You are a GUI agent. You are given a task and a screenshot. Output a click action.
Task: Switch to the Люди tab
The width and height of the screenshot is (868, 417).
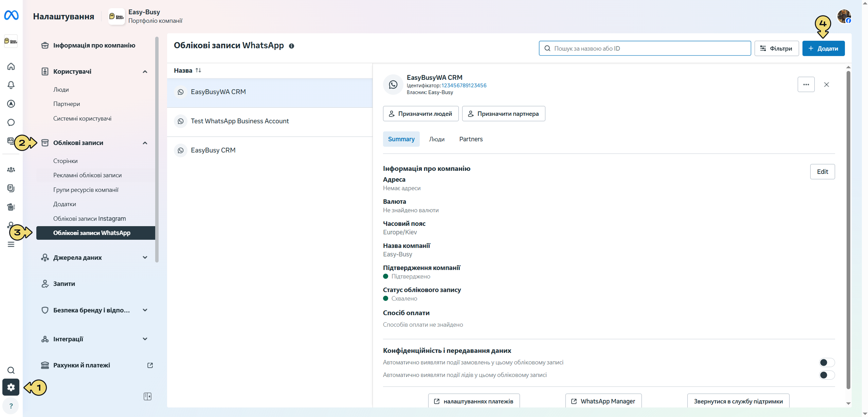pyautogui.click(x=436, y=139)
